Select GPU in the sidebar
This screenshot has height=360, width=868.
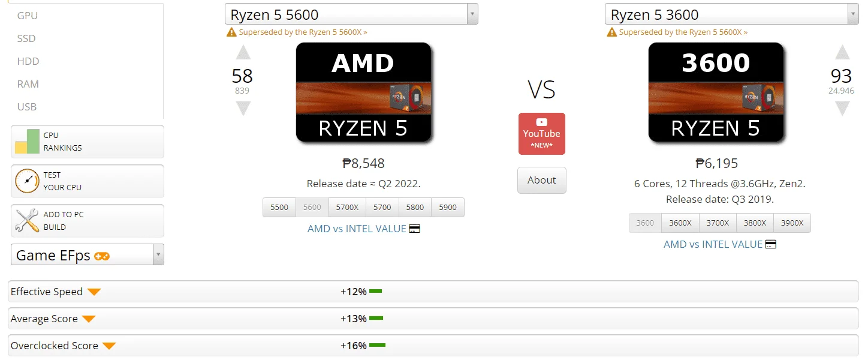click(x=28, y=16)
